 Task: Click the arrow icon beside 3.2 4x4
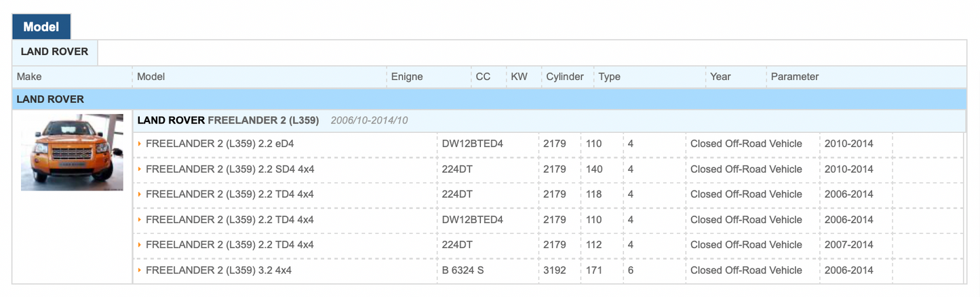[x=140, y=270]
